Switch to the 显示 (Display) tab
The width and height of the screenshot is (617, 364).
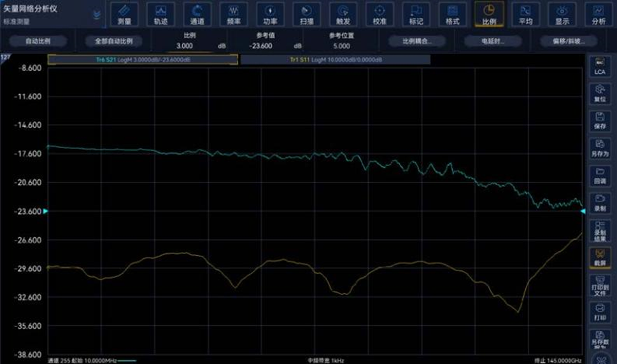coord(562,13)
